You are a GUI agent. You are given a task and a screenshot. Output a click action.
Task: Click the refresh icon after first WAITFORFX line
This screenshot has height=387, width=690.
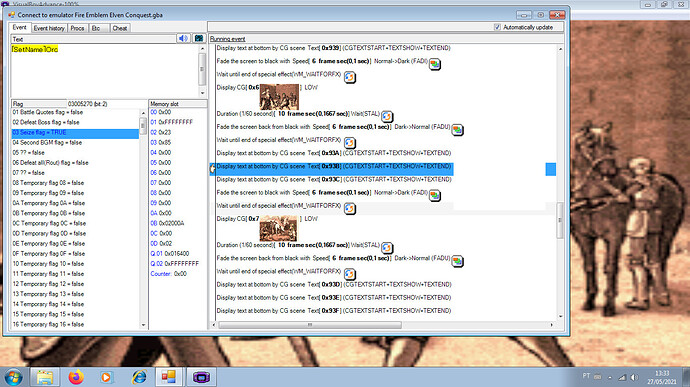coord(350,77)
